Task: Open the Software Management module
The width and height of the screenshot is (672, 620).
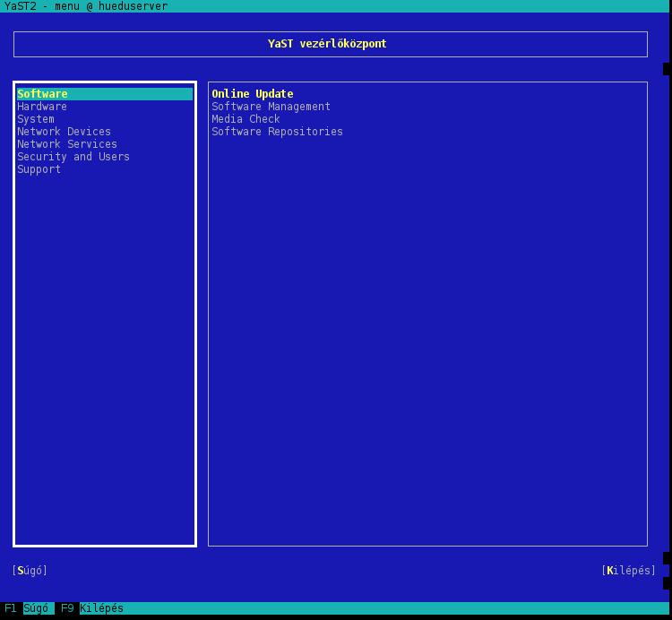Action: pos(271,107)
